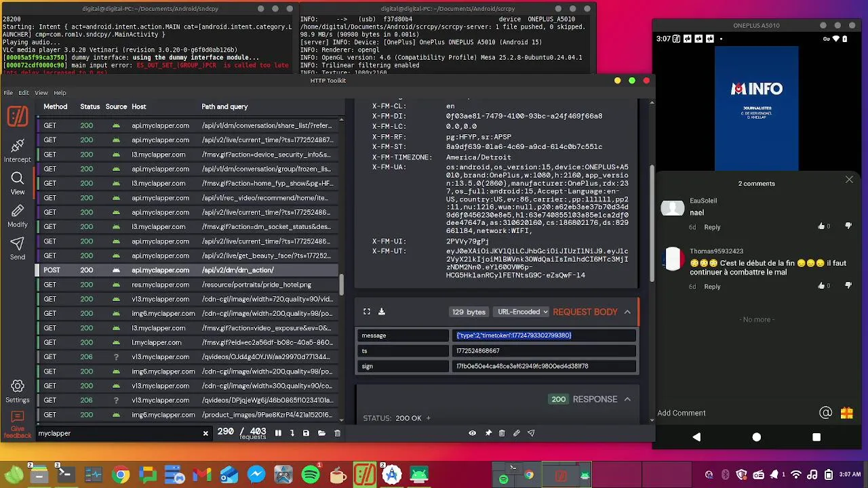
Task: Reply to Thomas95932423's comment
Action: [x=712, y=287]
